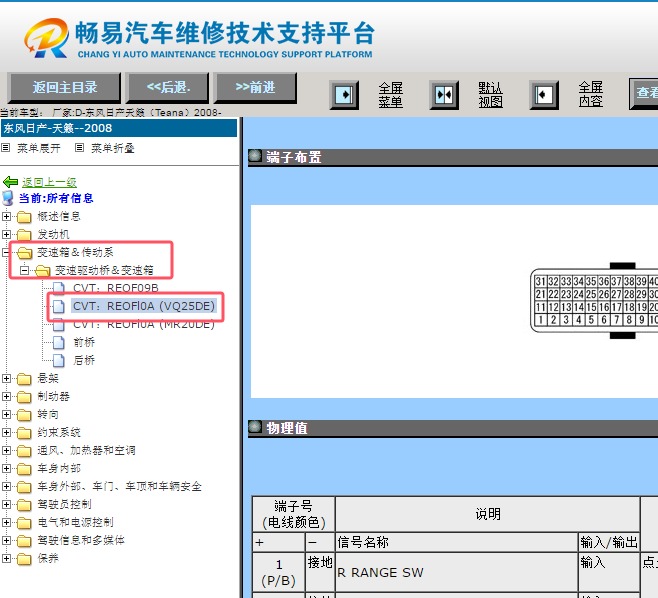
Task: Expand the 车身内部 tree node
Action: (6, 468)
